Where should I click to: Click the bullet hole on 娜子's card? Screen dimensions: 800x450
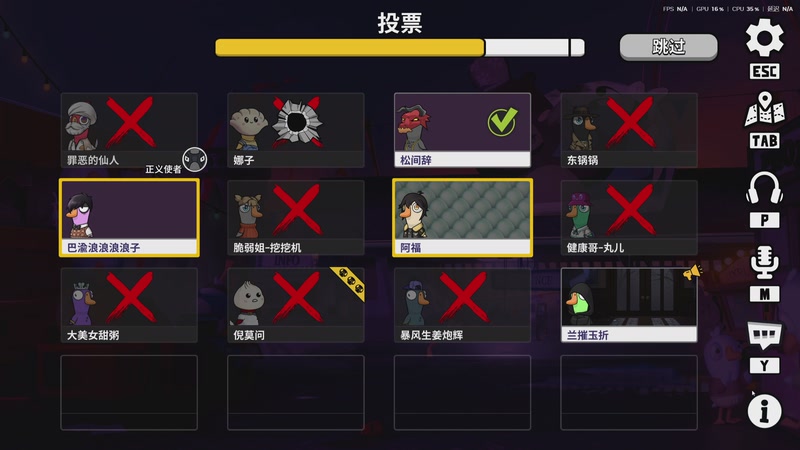tap(297, 122)
